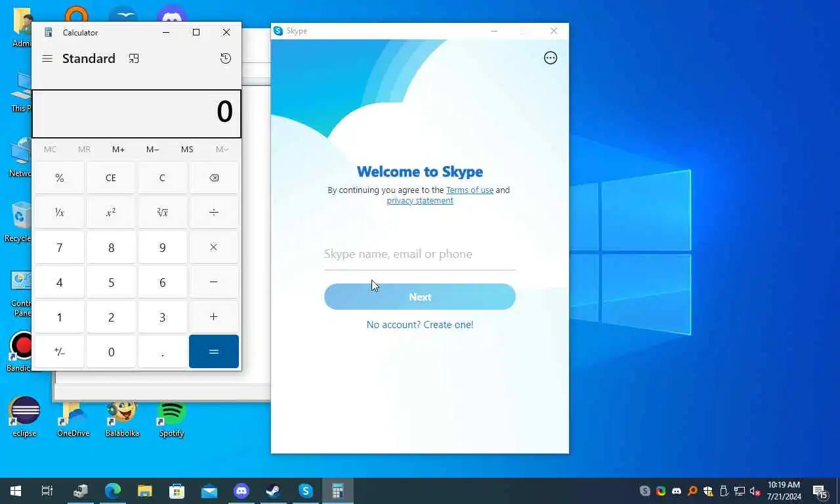Click digit 6 on the Calculator
Image resolution: width=840 pixels, height=504 pixels.
pyautogui.click(x=163, y=282)
